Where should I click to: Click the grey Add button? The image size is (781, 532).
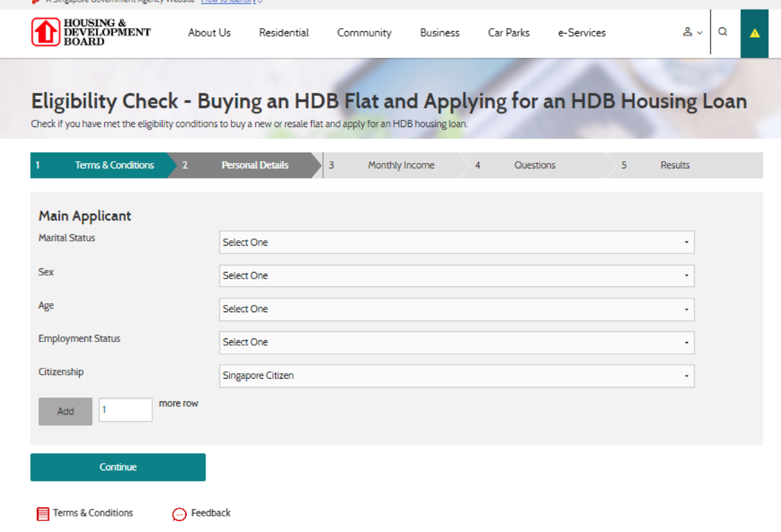(x=65, y=412)
